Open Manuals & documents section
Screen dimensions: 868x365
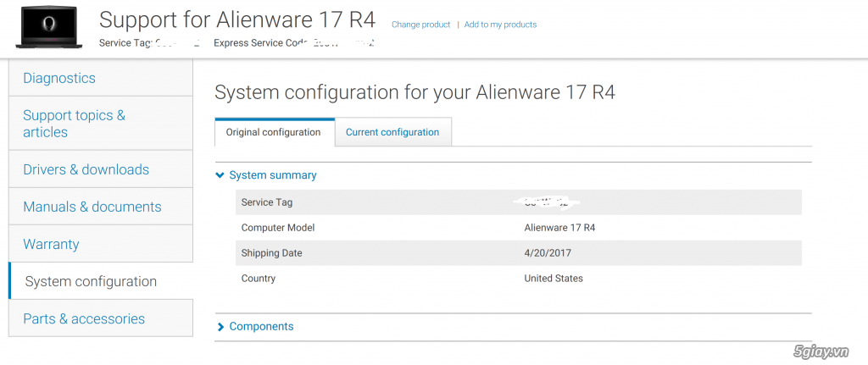click(101, 207)
